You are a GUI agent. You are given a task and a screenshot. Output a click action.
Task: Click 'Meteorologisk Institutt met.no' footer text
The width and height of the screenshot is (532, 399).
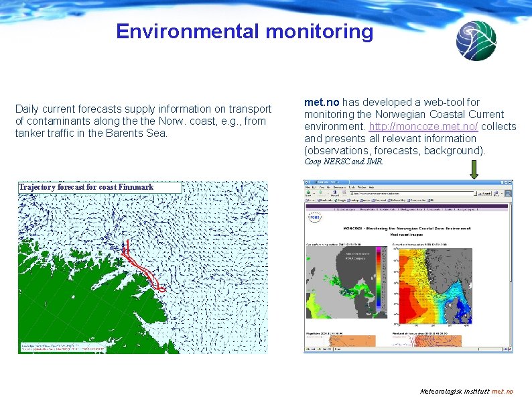pyautogui.click(x=466, y=391)
